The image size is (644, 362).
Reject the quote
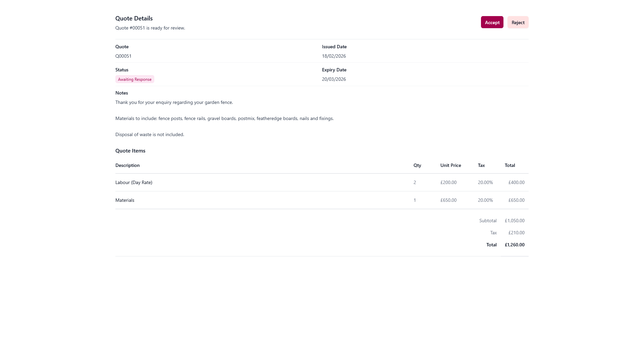tap(518, 22)
